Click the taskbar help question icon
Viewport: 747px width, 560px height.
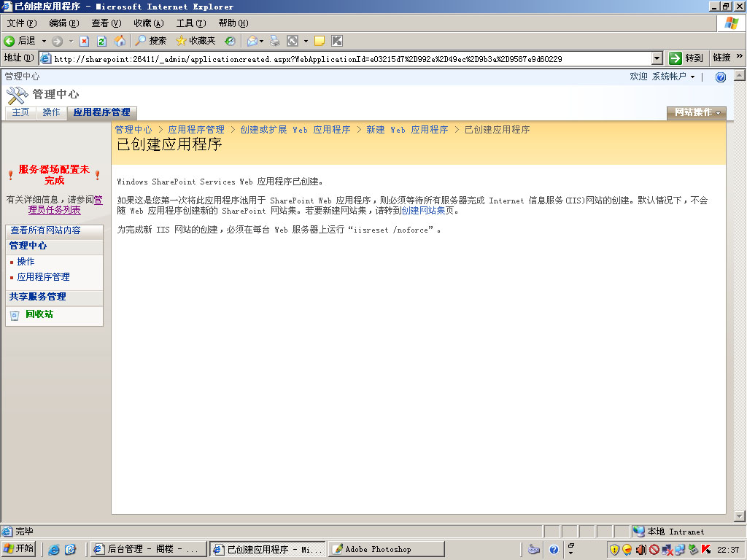(554, 550)
